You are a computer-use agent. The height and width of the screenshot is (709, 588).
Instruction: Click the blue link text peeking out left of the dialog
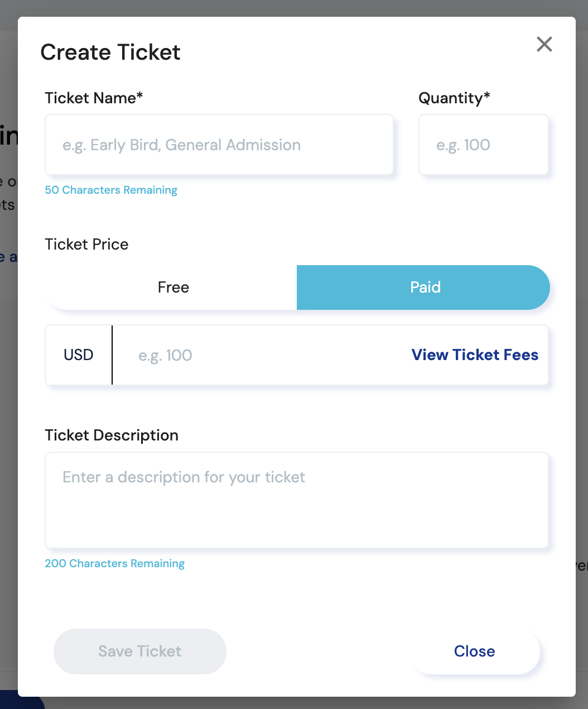(x=9, y=257)
